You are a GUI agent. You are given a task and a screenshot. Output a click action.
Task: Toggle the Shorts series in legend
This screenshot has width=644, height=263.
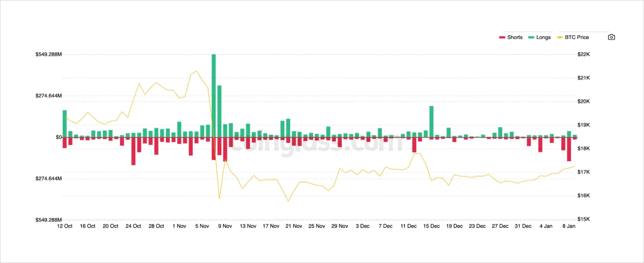511,37
